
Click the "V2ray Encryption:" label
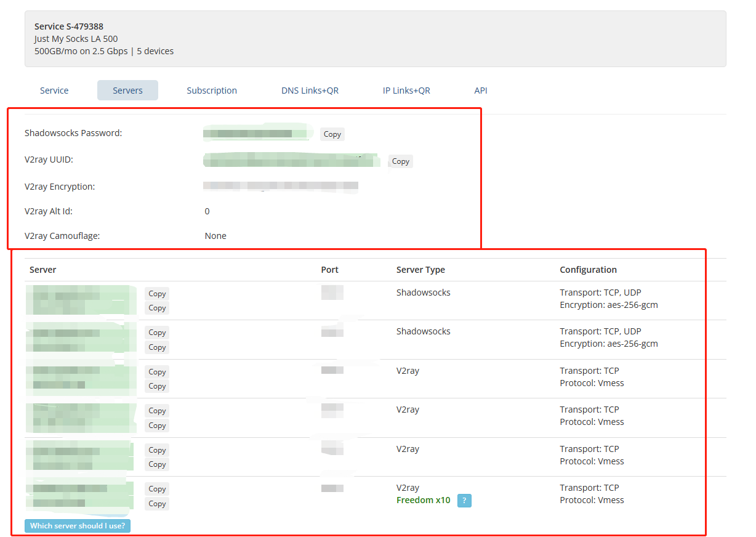(x=60, y=187)
